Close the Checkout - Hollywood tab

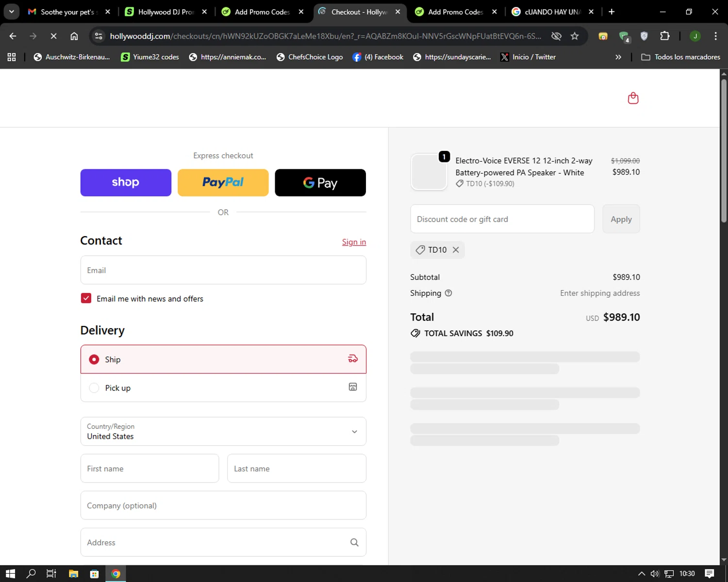click(x=398, y=12)
